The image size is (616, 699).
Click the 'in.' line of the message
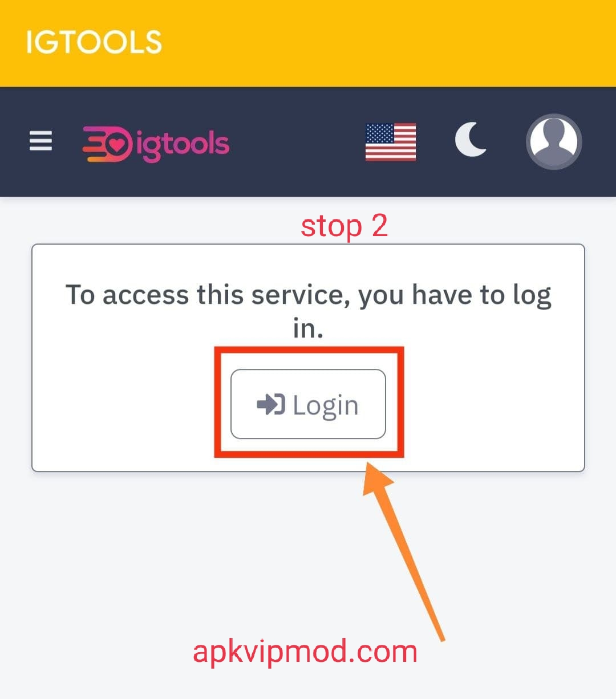[308, 328]
